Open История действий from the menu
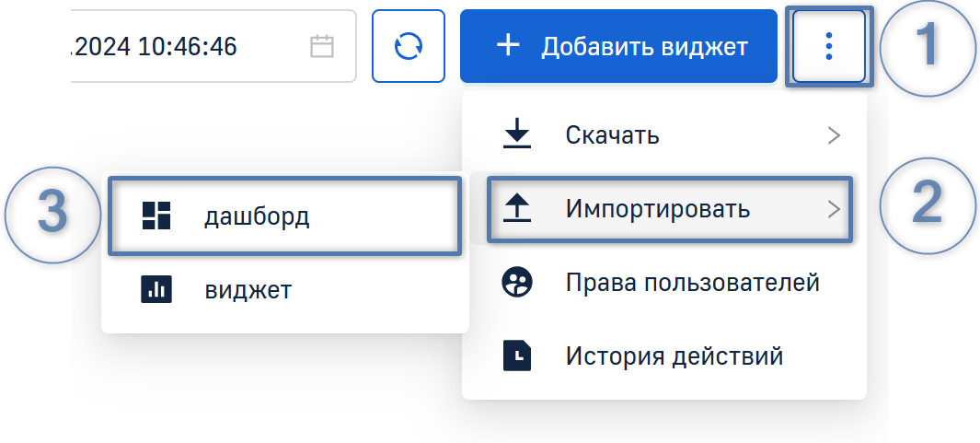980x443 pixels. (x=674, y=355)
